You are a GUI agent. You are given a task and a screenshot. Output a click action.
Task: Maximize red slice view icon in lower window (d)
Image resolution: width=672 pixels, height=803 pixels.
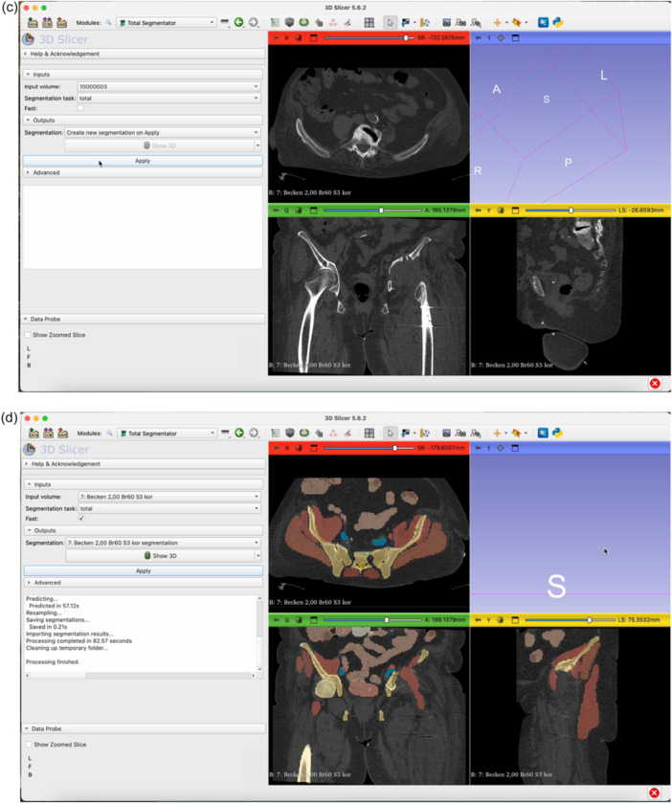tap(313, 448)
